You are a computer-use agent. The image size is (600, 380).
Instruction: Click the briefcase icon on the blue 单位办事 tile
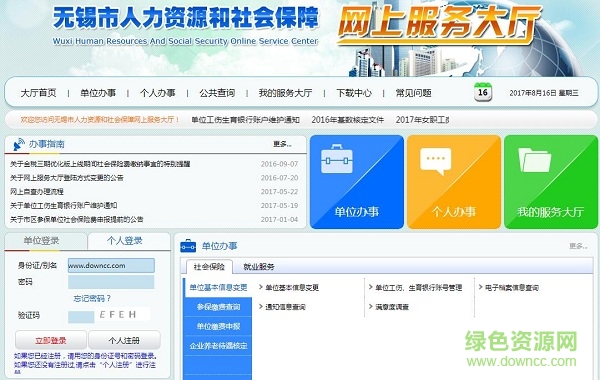coord(337,159)
